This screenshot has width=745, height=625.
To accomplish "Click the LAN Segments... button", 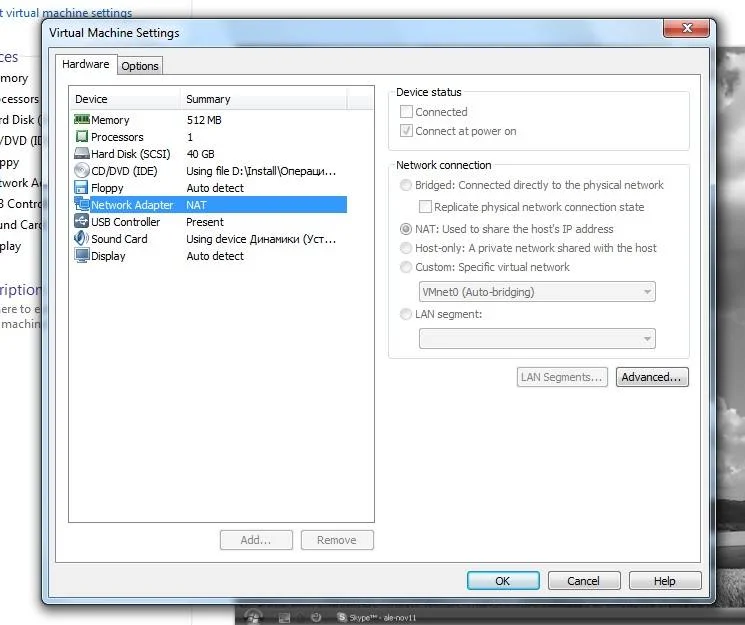I will [x=562, y=377].
